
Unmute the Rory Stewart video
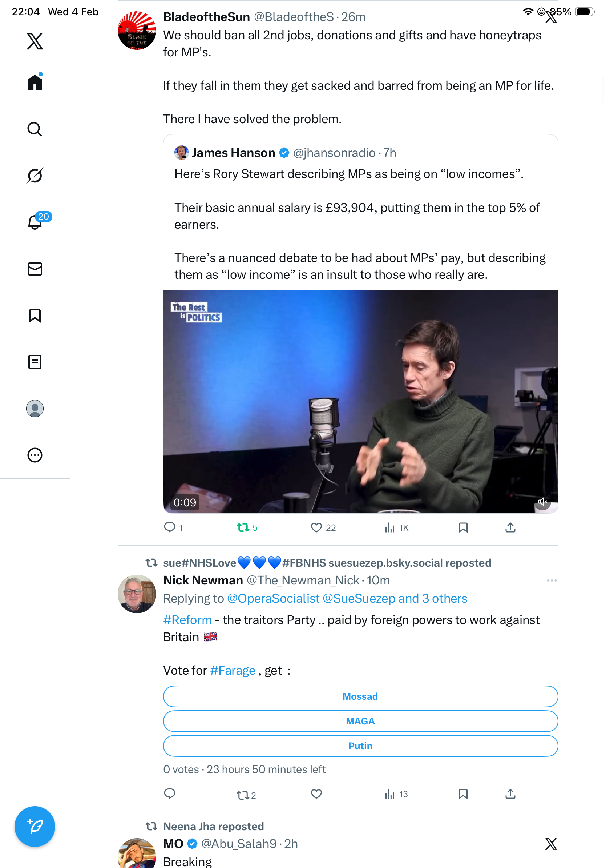(542, 502)
